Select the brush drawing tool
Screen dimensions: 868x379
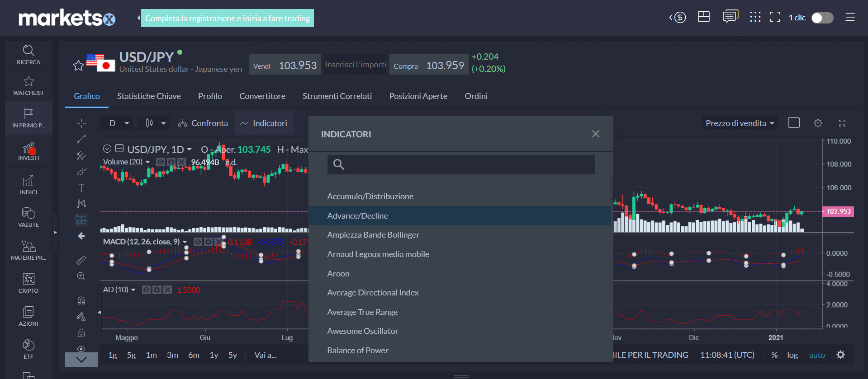coord(81,172)
